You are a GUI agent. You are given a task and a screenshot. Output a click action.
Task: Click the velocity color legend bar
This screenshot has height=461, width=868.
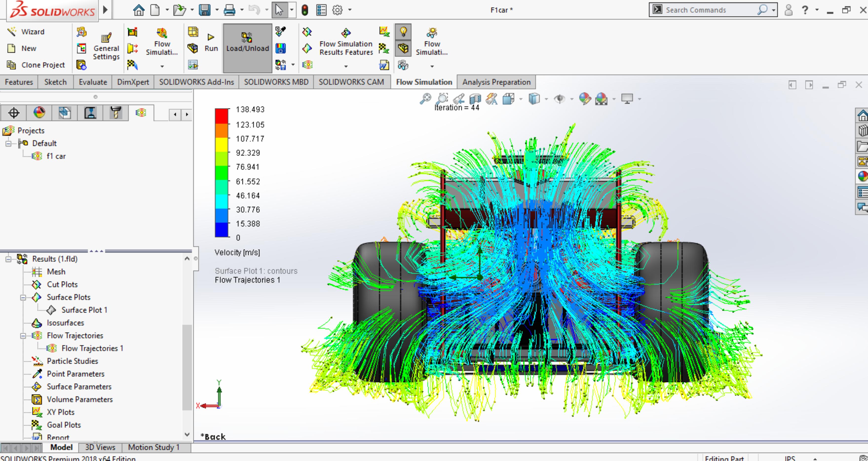[x=221, y=173]
